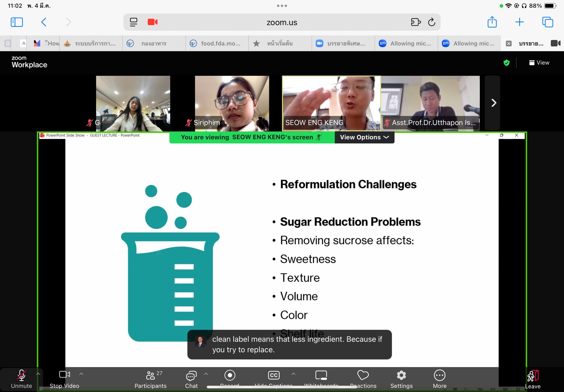Open Zoom Settings gear

(x=401, y=379)
